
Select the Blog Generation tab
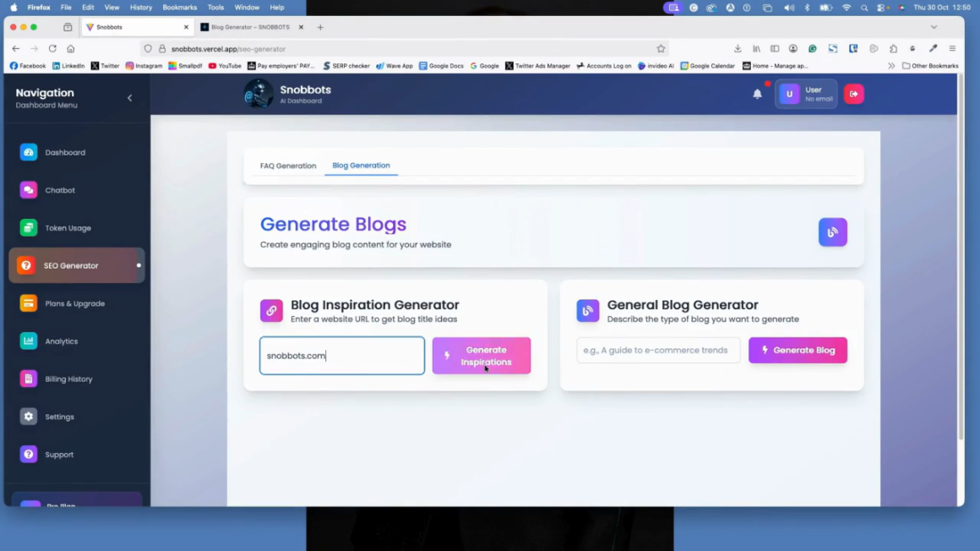click(362, 166)
